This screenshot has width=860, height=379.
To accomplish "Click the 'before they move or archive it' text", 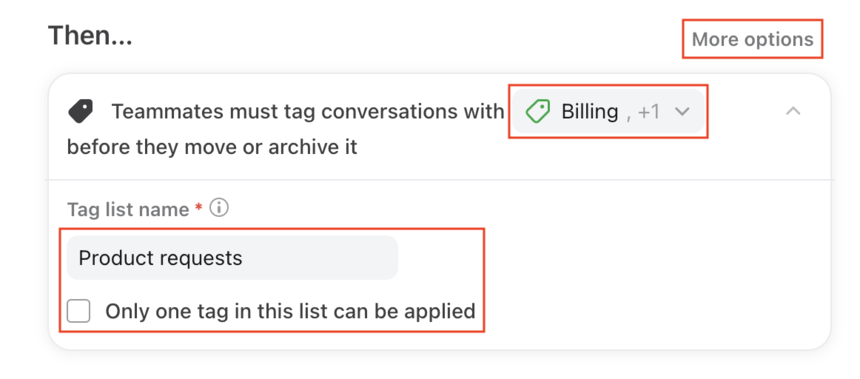I will [x=212, y=147].
